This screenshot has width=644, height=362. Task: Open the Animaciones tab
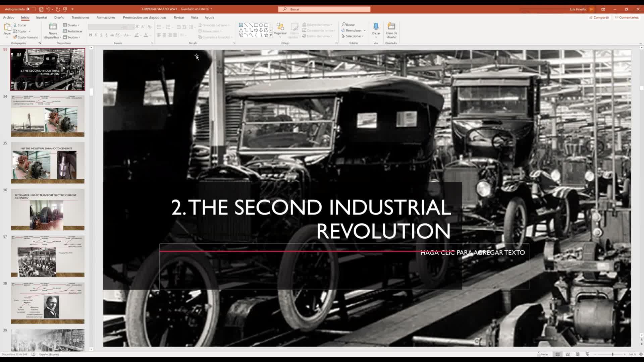(x=106, y=17)
